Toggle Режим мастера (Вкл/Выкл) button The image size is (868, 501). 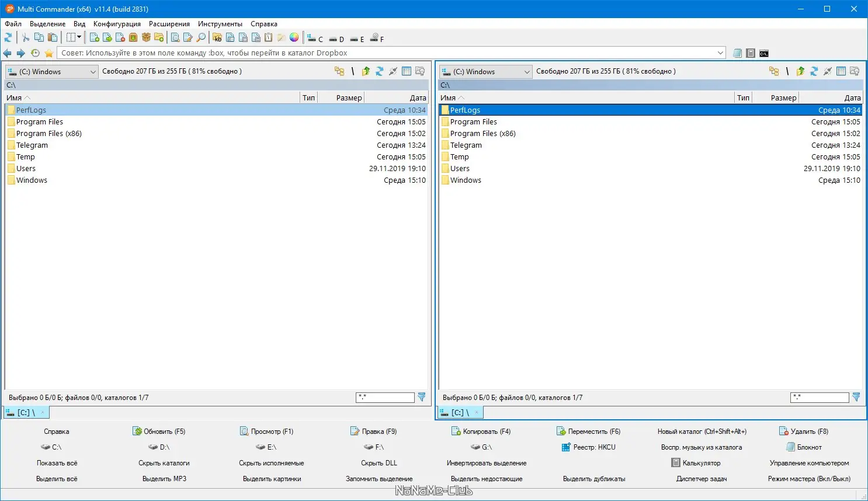(809, 479)
